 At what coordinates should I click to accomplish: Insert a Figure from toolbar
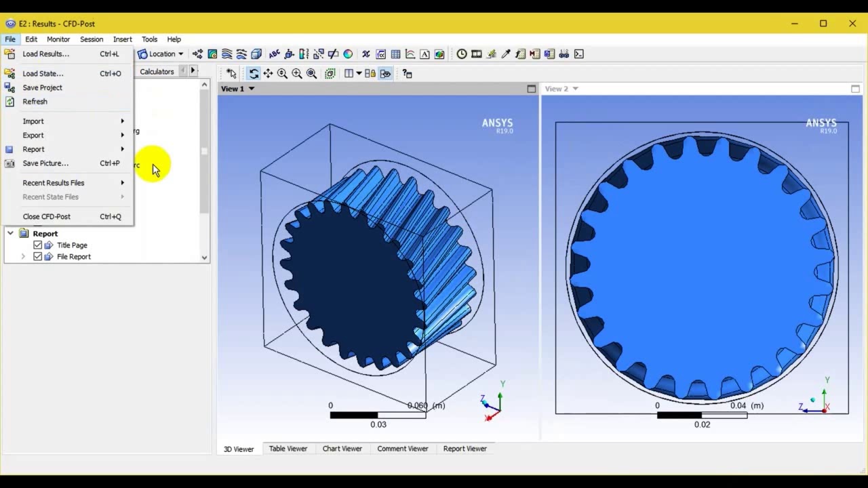pyautogui.click(x=439, y=54)
